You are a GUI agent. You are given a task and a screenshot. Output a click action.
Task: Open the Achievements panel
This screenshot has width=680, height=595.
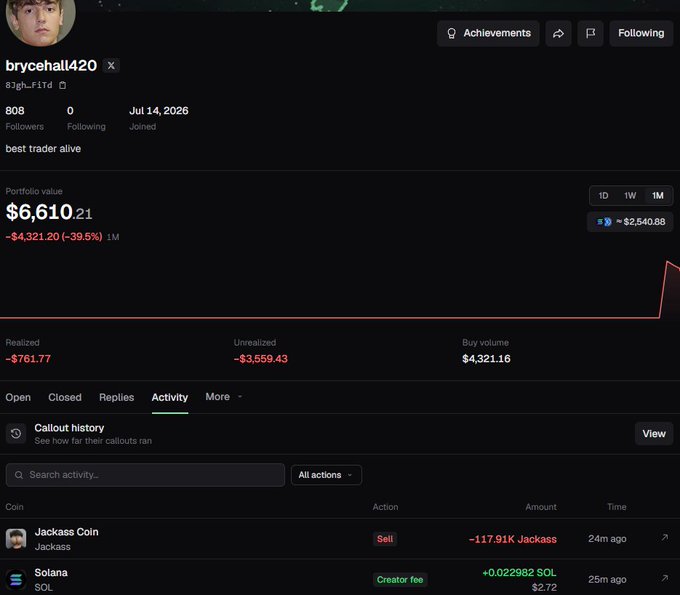tap(488, 33)
